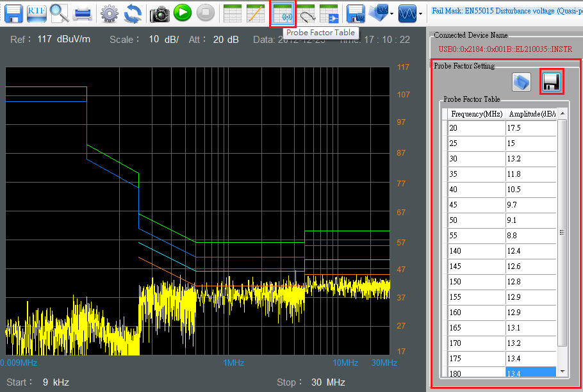Click the blue waveform icon in the toolbar

(407, 13)
